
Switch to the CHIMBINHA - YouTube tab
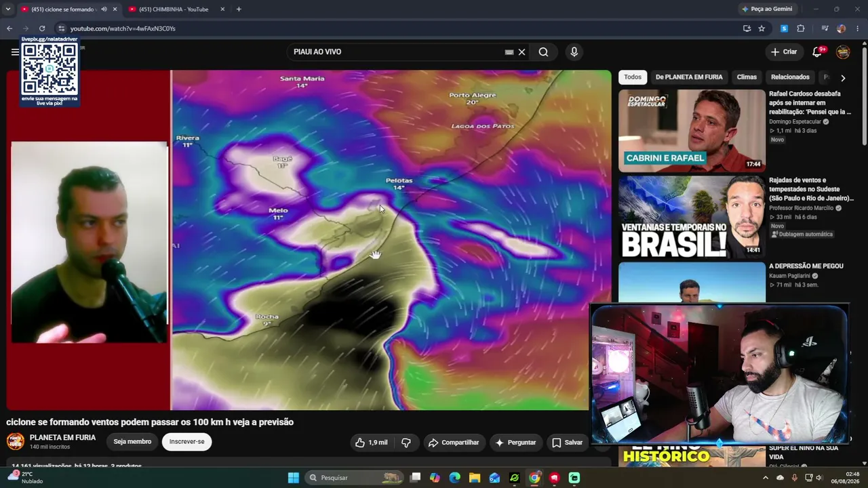point(174,9)
